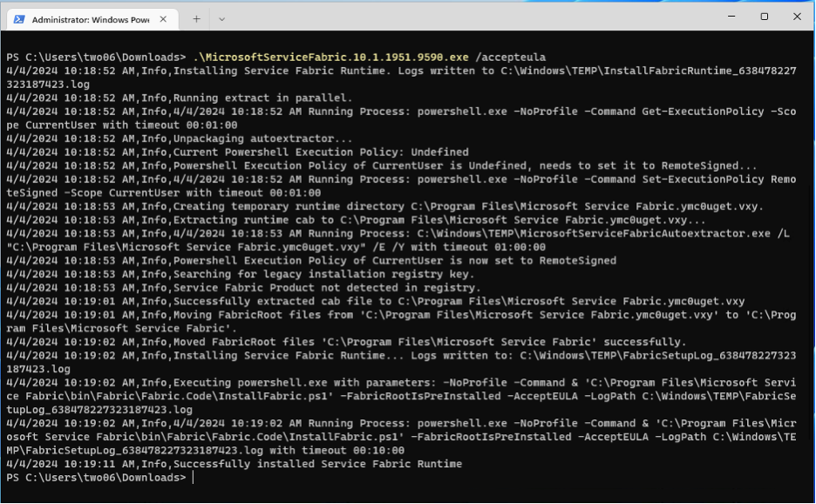Click 'with timeout 00:10:00' text
Screen dimensions: 816x504
pyautogui.click(x=337, y=450)
